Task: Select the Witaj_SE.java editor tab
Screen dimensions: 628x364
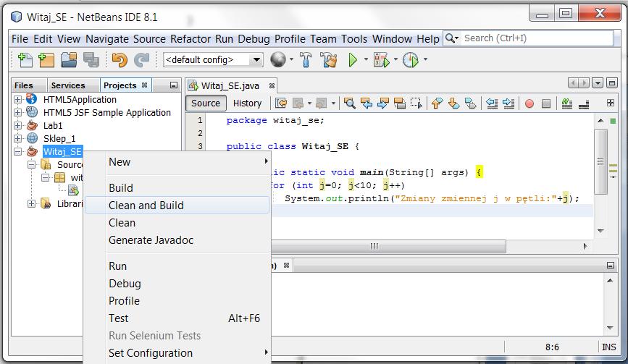Action: 230,85
